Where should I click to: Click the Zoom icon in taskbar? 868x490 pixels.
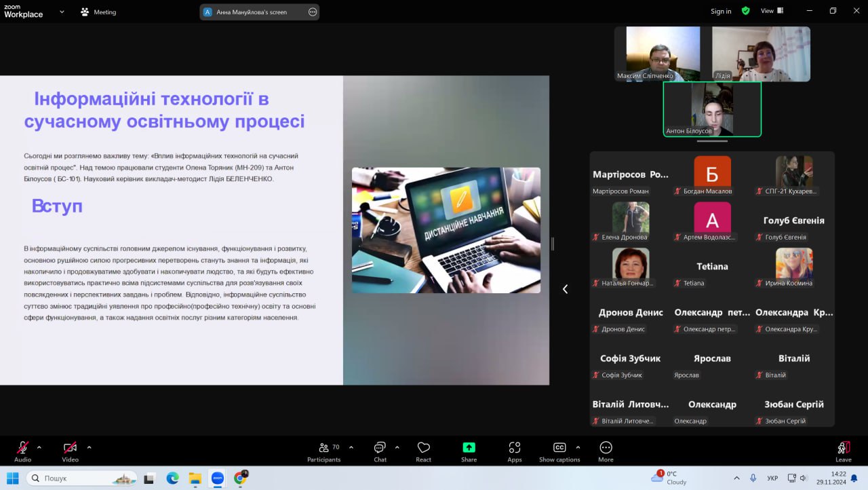click(217, 478)
